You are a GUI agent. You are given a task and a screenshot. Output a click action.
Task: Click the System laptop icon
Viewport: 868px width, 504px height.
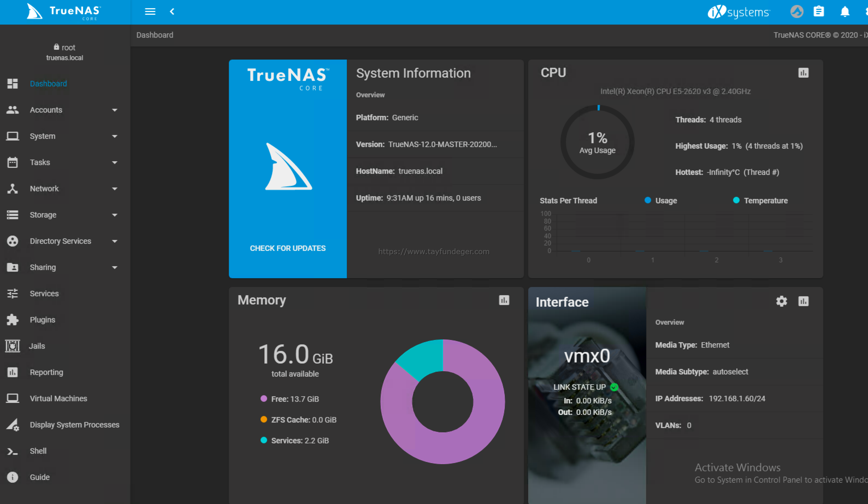pos(12,136)
